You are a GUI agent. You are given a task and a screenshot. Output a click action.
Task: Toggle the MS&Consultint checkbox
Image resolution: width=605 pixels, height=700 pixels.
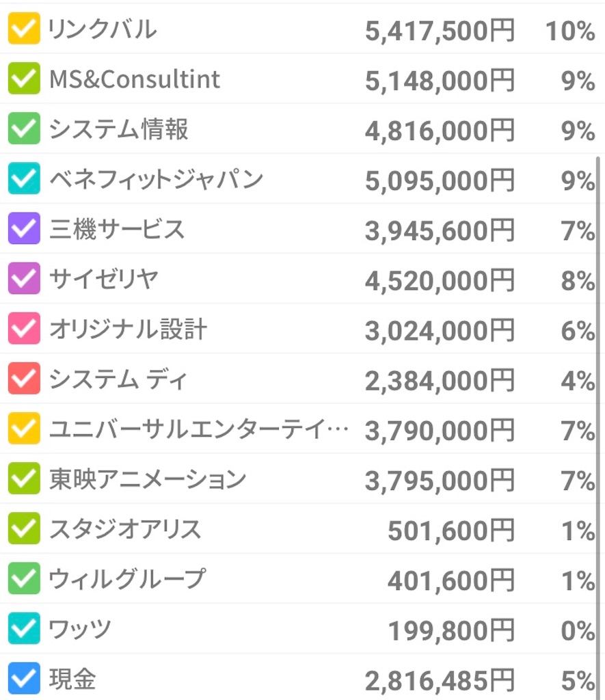point(24,79)
